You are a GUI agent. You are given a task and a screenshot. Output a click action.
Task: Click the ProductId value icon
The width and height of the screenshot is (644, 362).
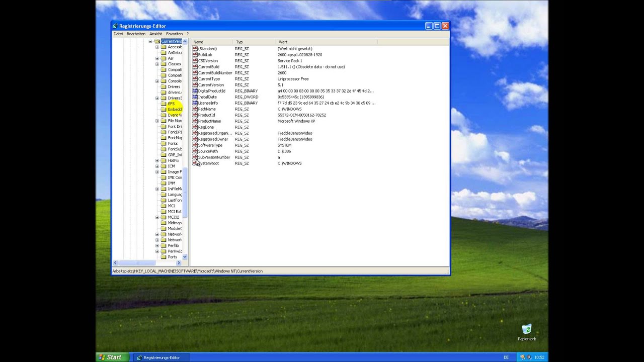point(195,115)
